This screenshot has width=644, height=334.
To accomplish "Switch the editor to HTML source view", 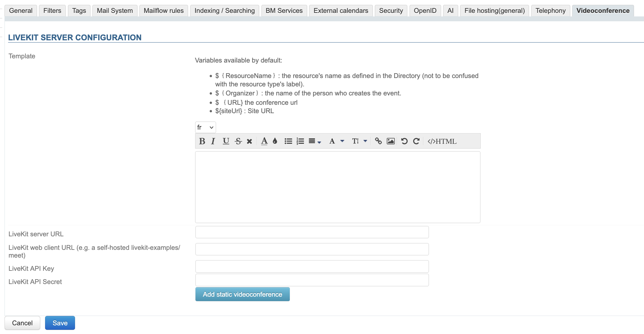I will [x=442, y=141].
